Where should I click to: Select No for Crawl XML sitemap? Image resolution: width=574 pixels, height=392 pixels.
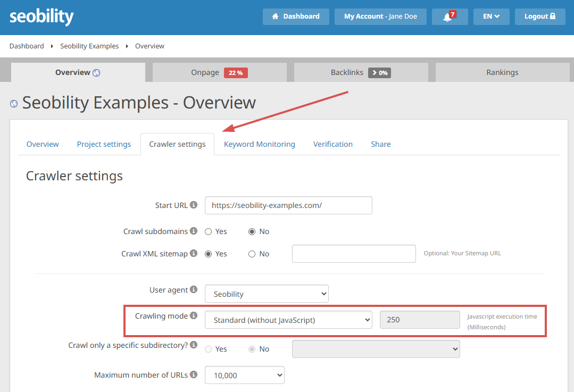[x=252, y=254]
